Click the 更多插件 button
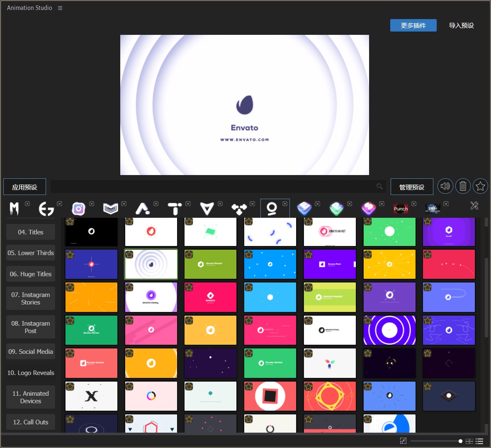The image size is (491, 448). [x=413, y=25]
